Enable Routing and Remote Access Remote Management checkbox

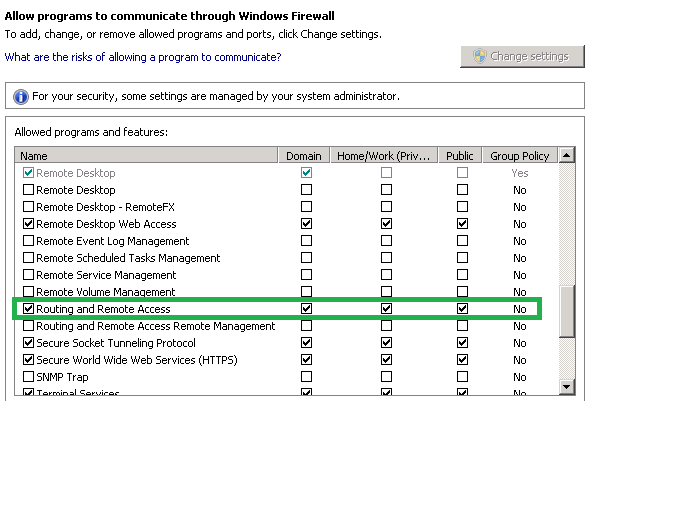pos(28,326)
